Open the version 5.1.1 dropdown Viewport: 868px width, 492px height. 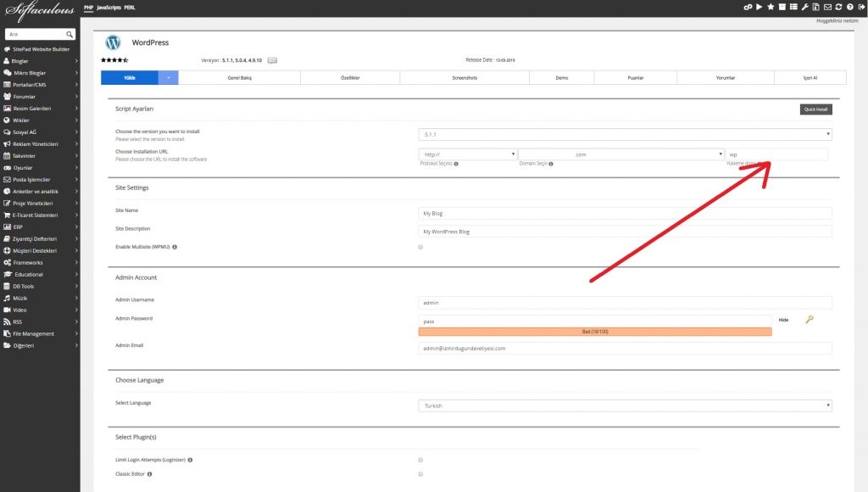coord(625,135)
